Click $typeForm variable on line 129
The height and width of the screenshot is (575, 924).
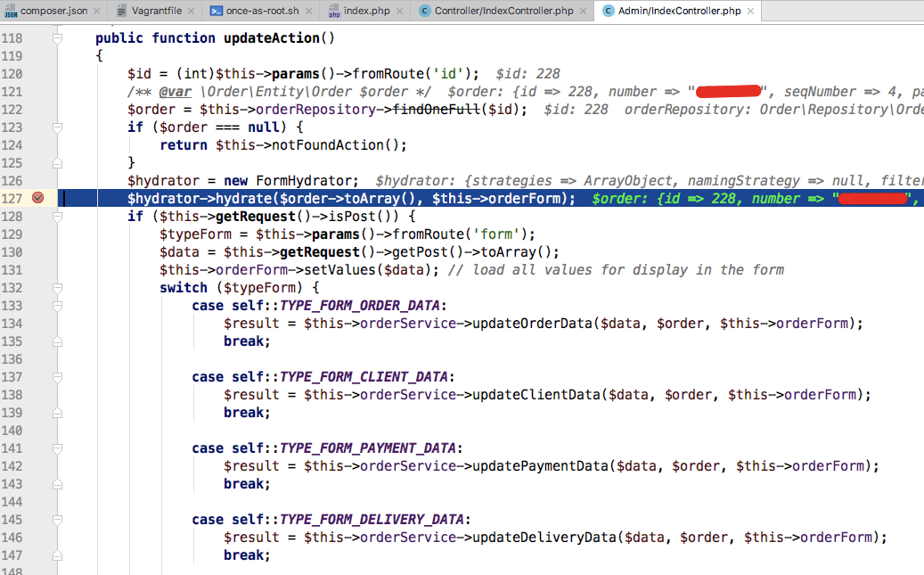[x=196, y=234]
